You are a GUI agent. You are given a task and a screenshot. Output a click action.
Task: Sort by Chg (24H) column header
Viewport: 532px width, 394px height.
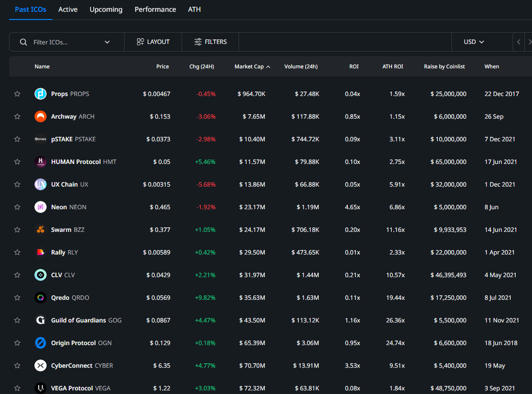(201, 67)
